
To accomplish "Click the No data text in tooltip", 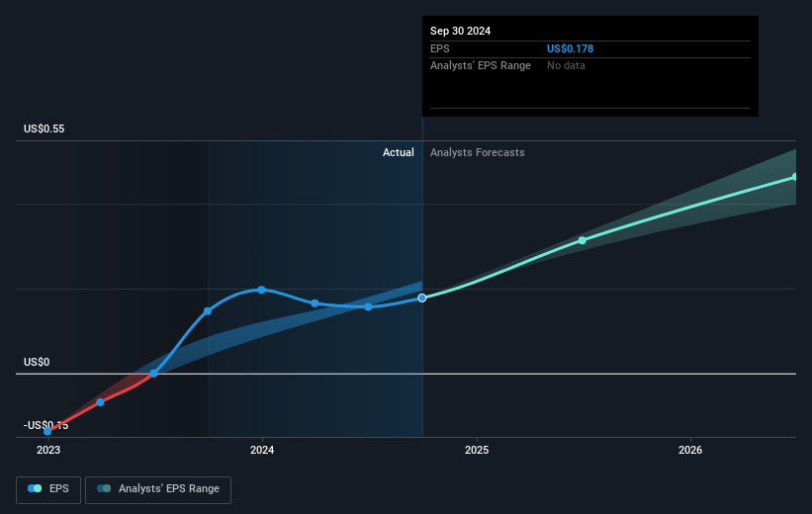I will [566, 66].
